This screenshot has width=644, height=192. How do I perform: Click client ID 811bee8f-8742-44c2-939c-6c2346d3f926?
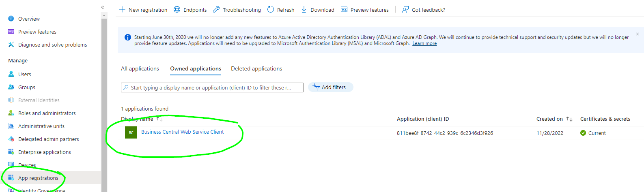445,133
